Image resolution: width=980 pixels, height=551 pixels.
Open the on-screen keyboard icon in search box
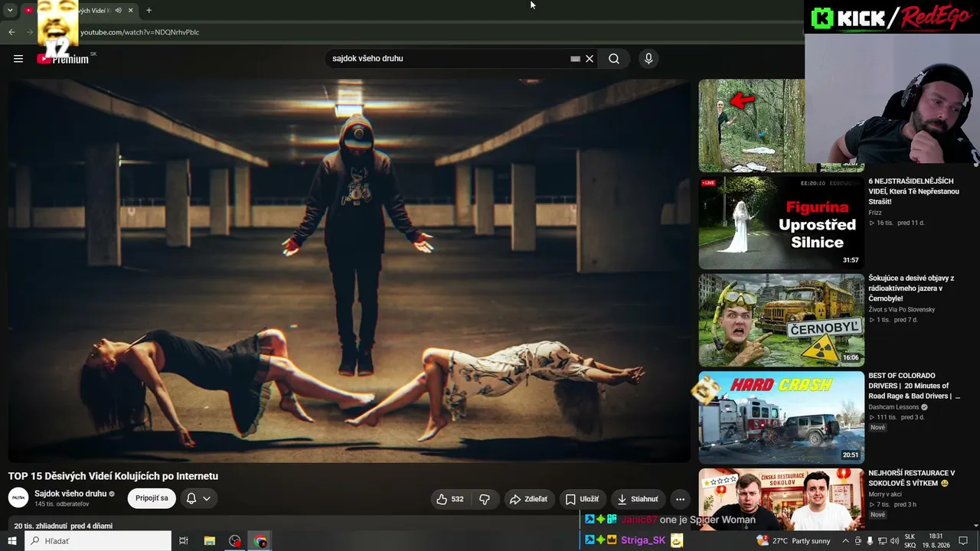coord(575,58)
